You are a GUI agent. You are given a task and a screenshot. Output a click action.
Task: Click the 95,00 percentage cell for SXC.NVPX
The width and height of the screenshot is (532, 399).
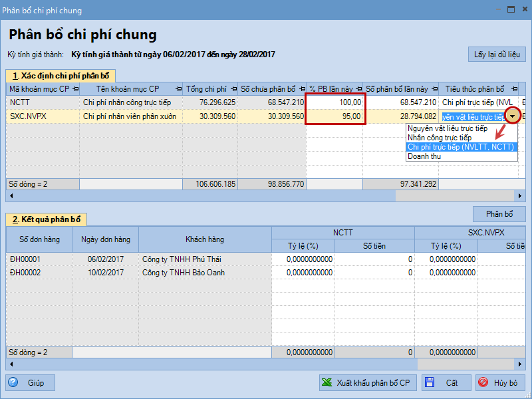coord(335,116)
